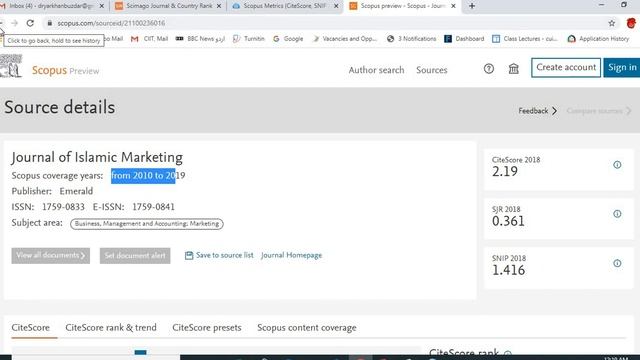The width and height of the screenshot is (640, 360).
Task: Click the highlighted coverage years text
Action: click(x=143, y=176)
